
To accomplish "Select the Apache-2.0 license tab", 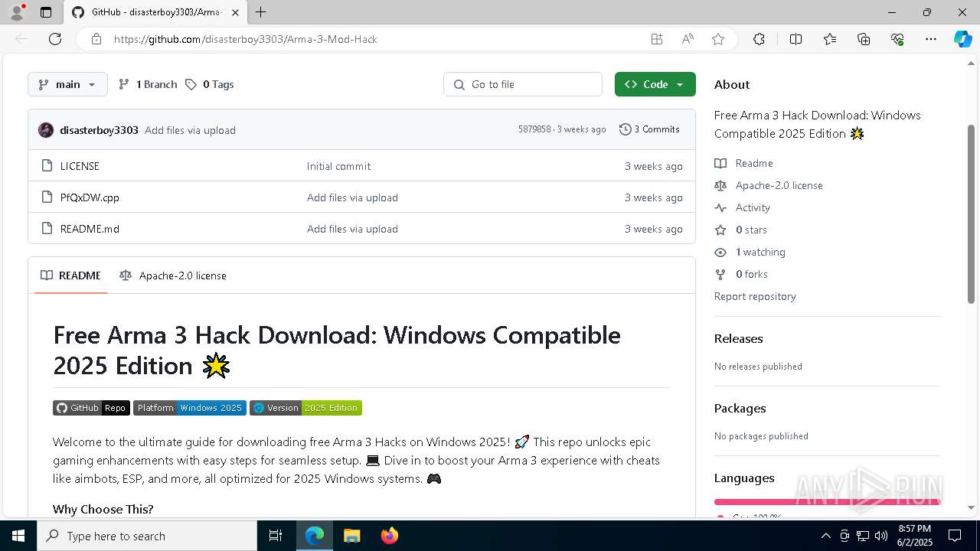I will (173, 275).
